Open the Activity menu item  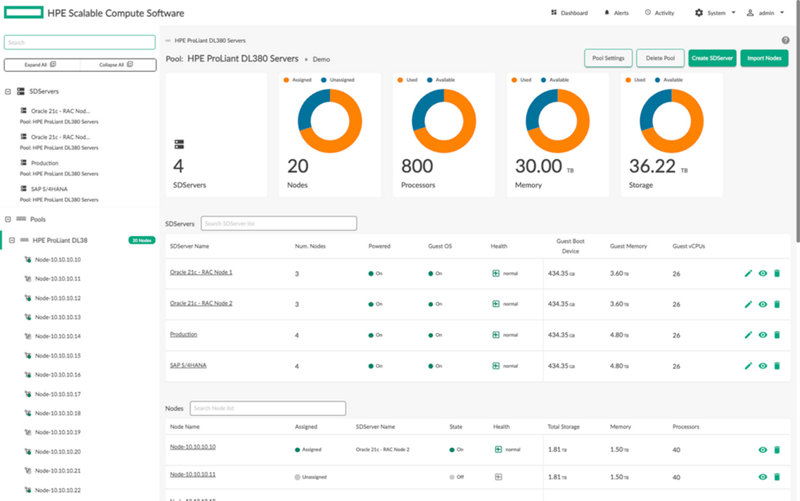pyautogui.click(x=659, y=13)
